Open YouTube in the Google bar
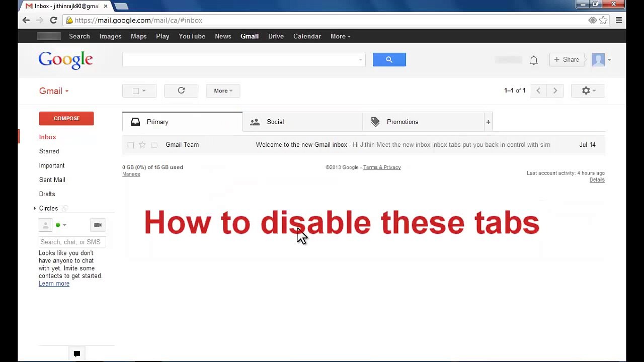The width and height of the screenshot is (644, 362). pos(192,36)
